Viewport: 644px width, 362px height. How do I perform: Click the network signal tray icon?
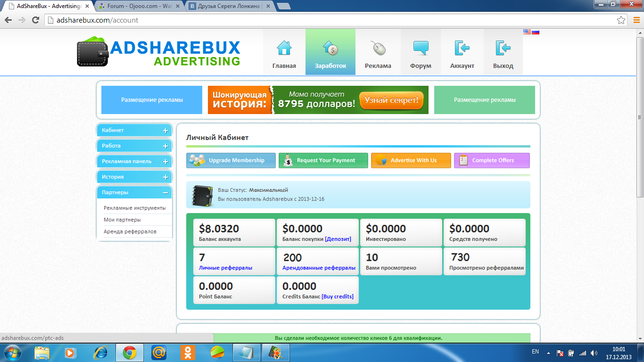583,353
